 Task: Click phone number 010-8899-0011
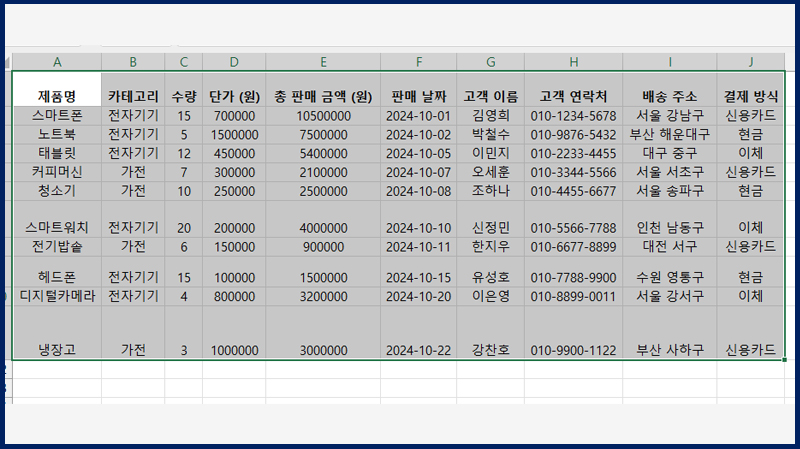573,296
